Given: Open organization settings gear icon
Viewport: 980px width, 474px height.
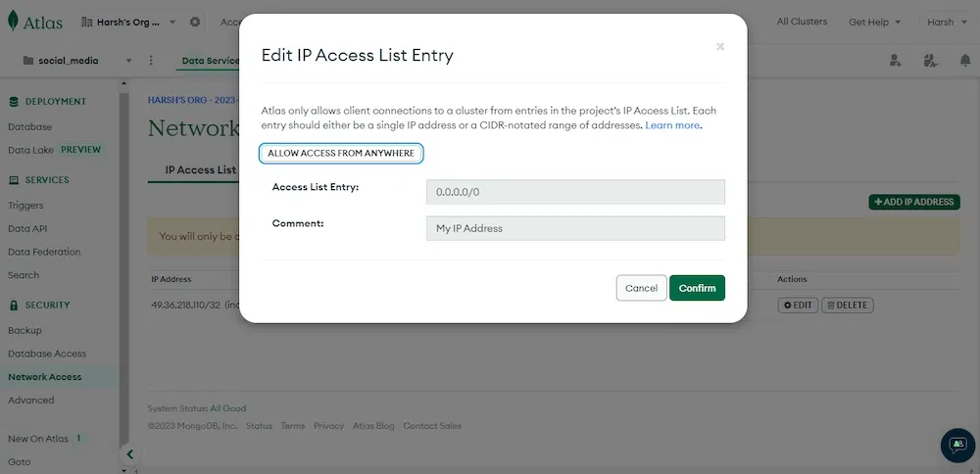Looking at the screenshot, I should [194, 22].
